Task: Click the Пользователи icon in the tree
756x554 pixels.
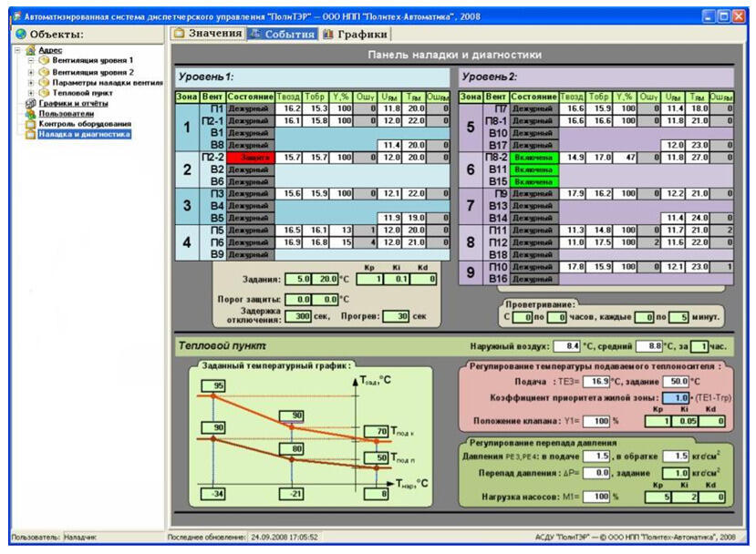Action: [x=30, y=114]
